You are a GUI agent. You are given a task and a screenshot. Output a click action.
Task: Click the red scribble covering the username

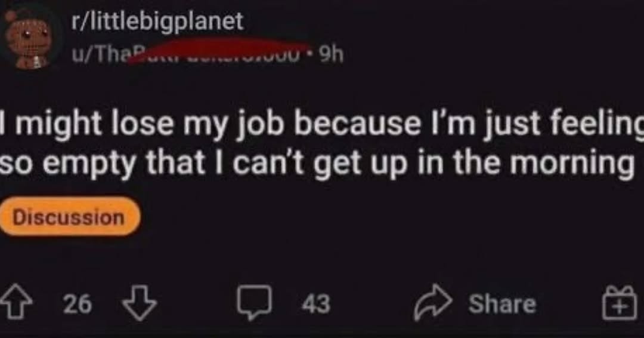click(218, 50)
